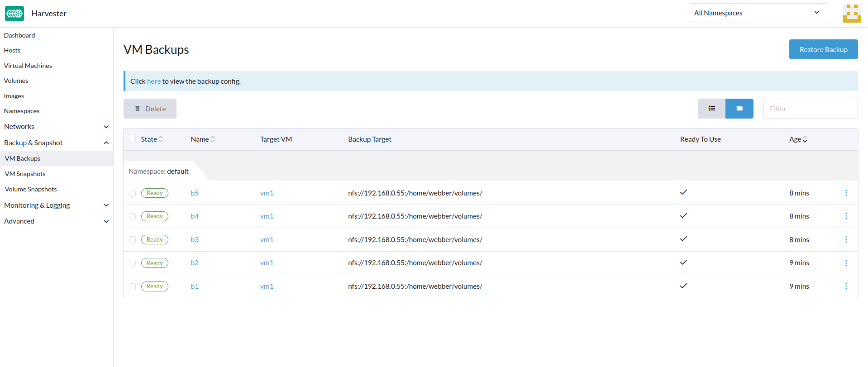Open actions menu for backup b3
Image resolution: width=868 pixels, height=367 pixels.
pyautogui.click(x=846, y=240)
